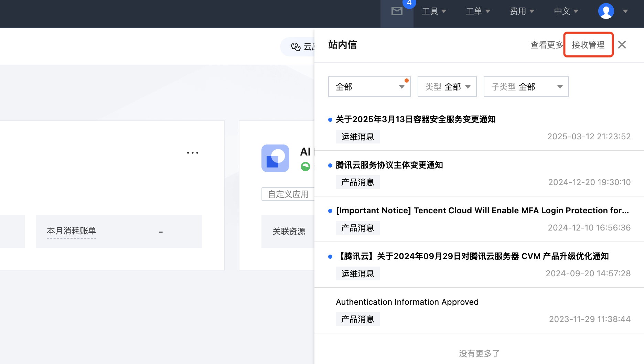Open the three-dots more menu on the card

coord(193,152)
